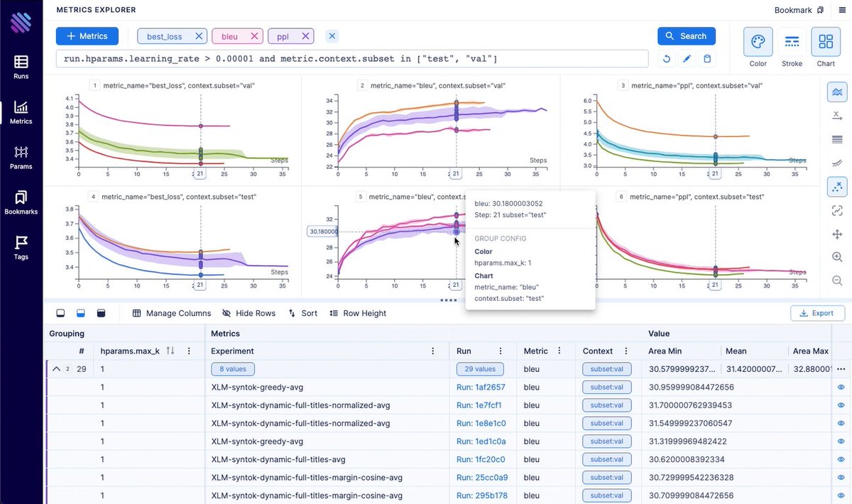
Task: Open Metric column options menu
Action: tap(560, 351)
